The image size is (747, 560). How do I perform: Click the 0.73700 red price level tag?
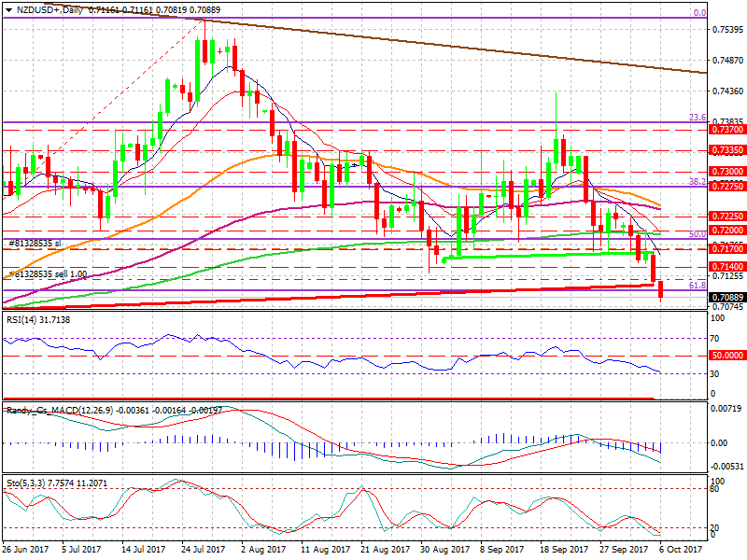(726, 131)
